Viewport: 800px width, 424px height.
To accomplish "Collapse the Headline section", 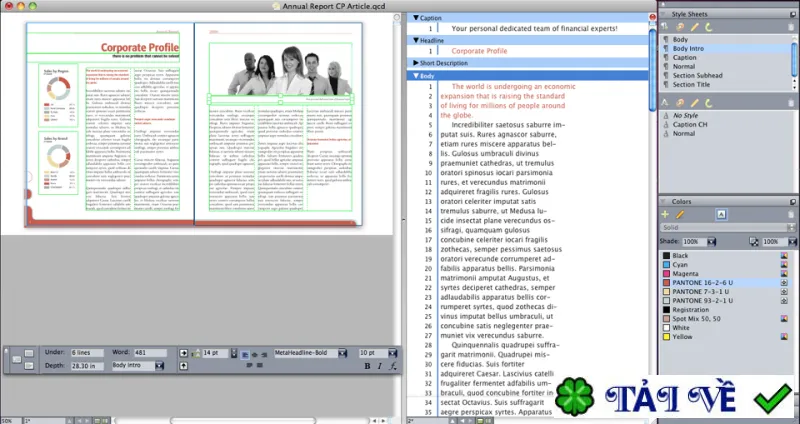I will tap(416, 40).
